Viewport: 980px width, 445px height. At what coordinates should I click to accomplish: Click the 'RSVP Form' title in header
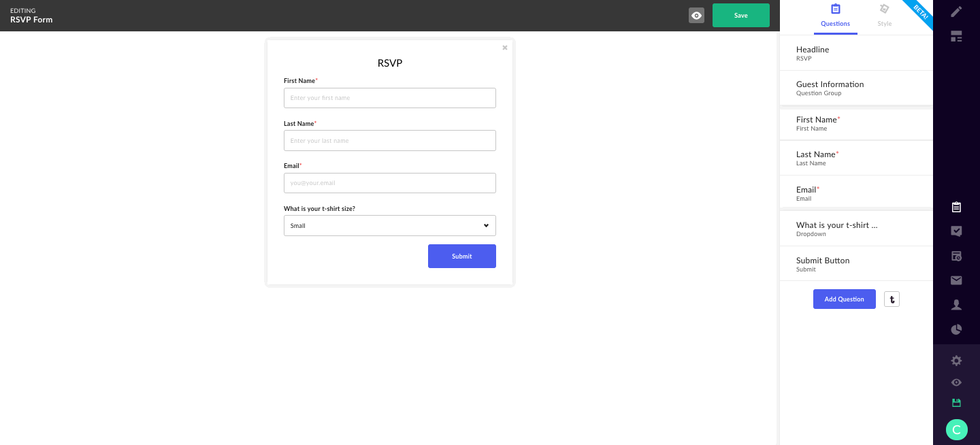31,20
